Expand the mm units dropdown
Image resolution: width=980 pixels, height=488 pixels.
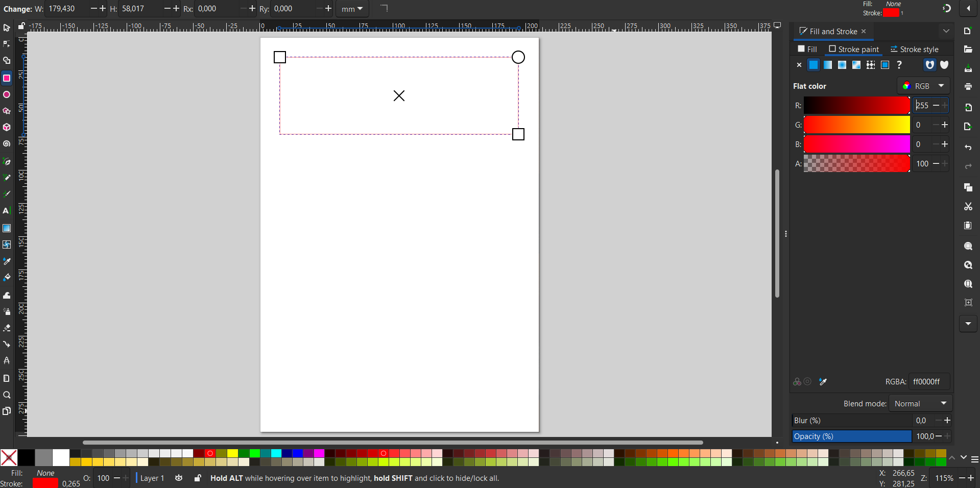[x=352, y=9]
